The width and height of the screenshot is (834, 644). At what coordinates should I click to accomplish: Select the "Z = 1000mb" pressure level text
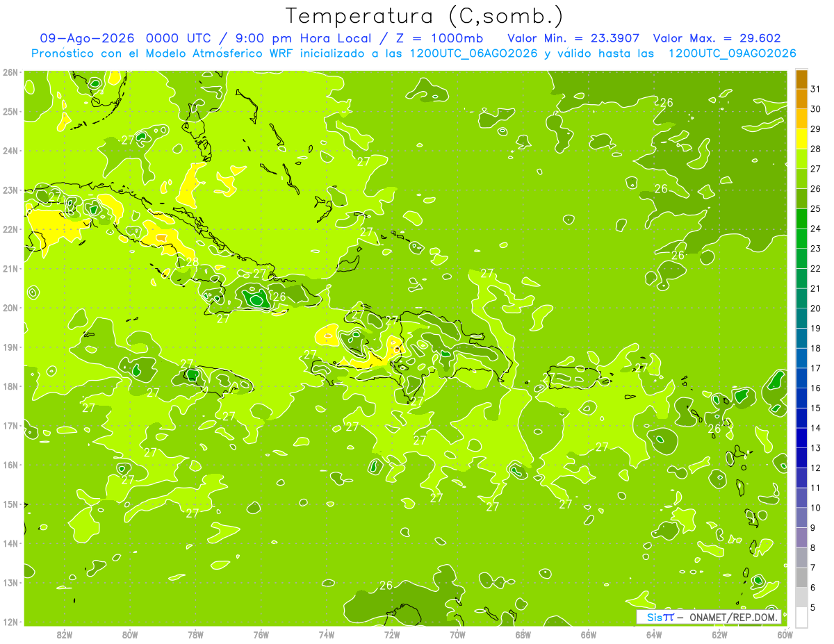point(439,39)
